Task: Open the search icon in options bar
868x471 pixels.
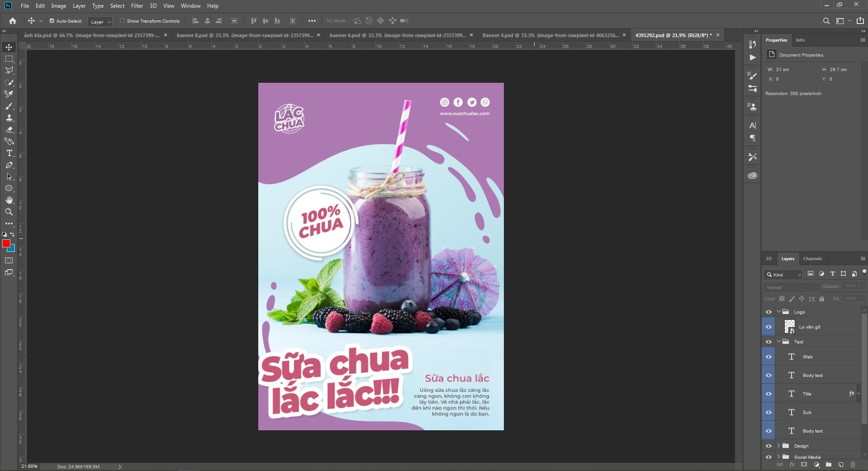Action: click(x=826, y=21)
